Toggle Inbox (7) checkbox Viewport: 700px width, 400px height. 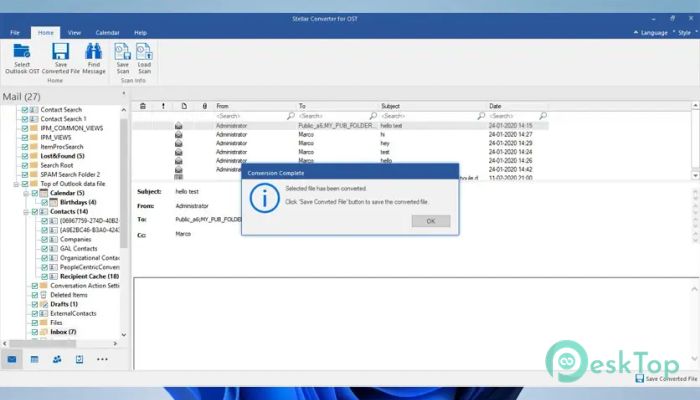coord(35,332)
